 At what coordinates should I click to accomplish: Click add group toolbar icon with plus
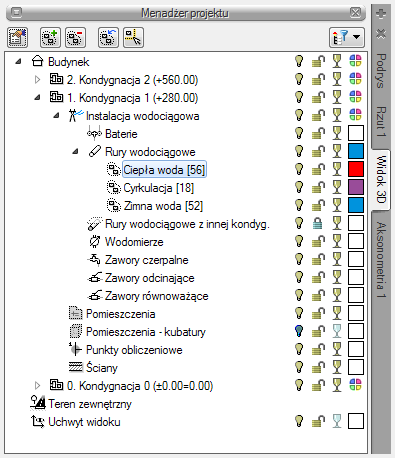coord(50,37)
